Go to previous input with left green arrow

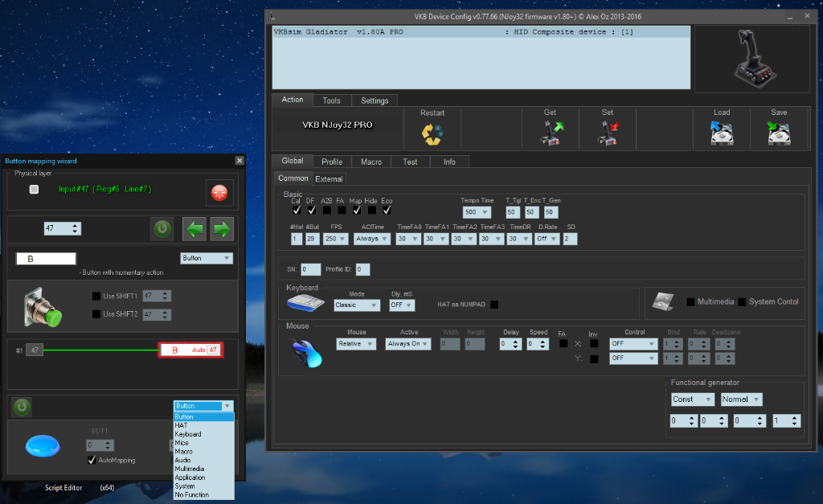[x=194, y=229]
